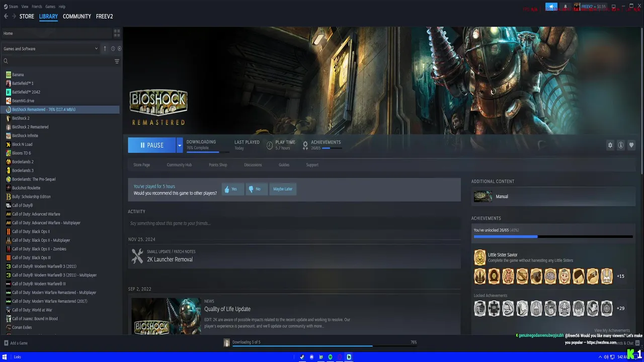
Task: Open the announcements megaphone icon
Action: coord(551,7)
